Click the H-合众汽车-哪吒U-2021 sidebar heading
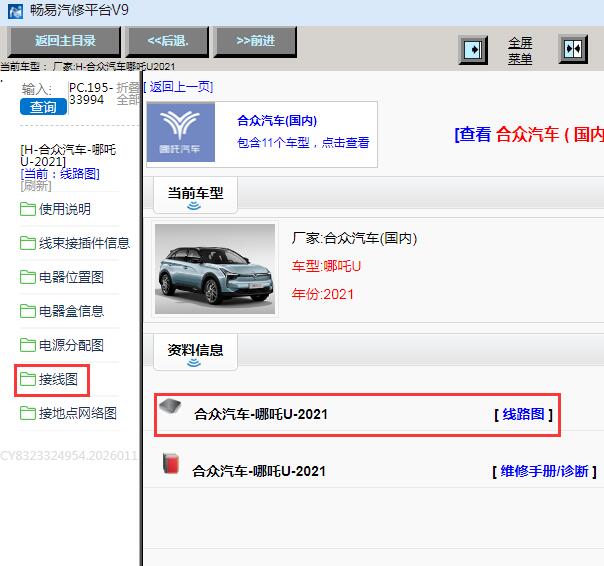 tap(68, 155)
